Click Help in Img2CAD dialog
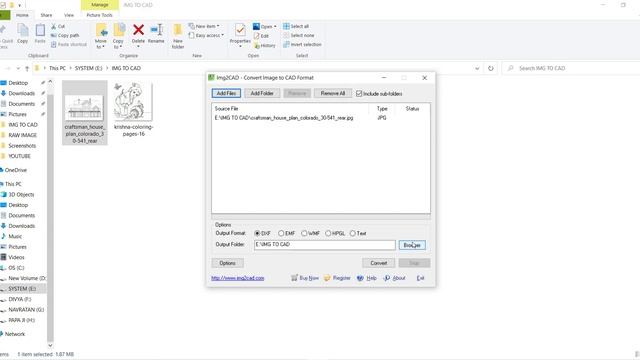Viewport: 640px width, 360px height. coord(367,278)
